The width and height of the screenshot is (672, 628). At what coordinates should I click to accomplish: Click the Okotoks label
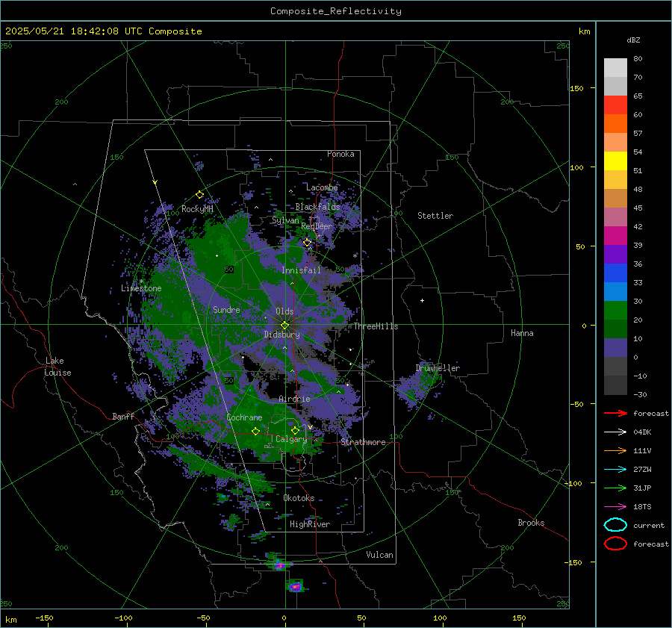click(299, 498)
